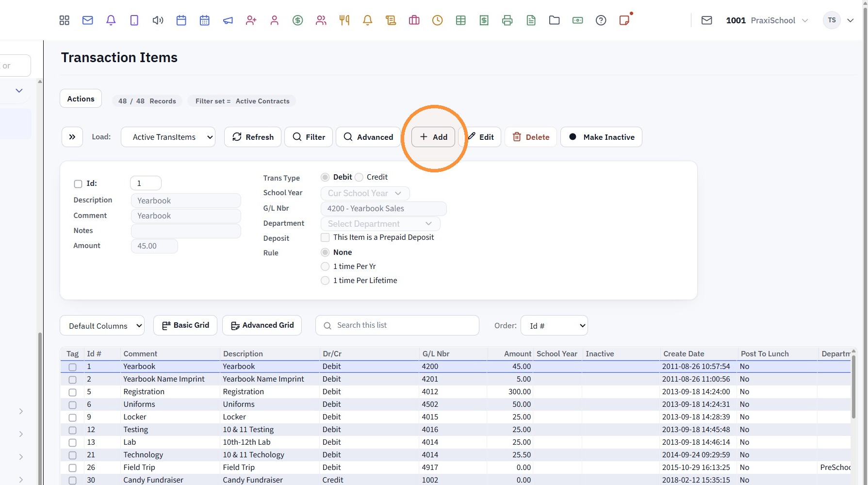Viewport: 868px width, 485px height.
Task: Click the left sidebar scrollbar thumb
Action: 40,408
